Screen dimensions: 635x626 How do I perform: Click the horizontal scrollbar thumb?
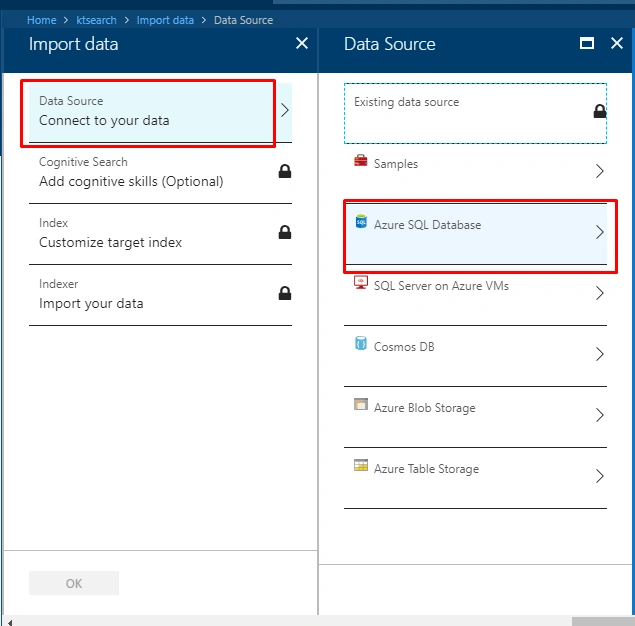603,622
